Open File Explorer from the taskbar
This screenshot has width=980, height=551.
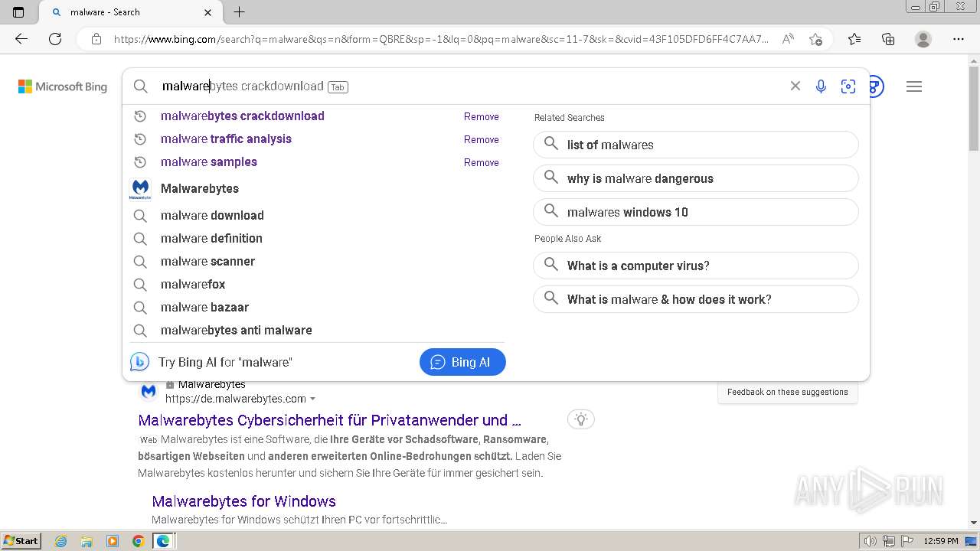coord(87,541)
